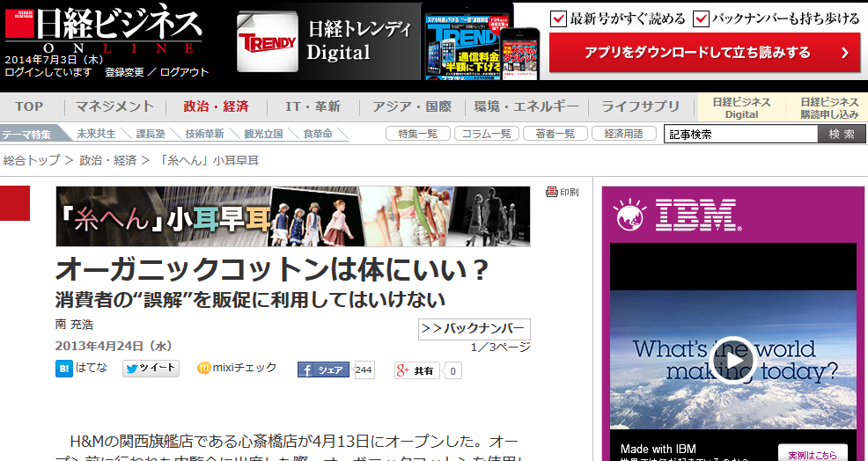Click the Hatena bookmark B! icon

click(64, 370)
